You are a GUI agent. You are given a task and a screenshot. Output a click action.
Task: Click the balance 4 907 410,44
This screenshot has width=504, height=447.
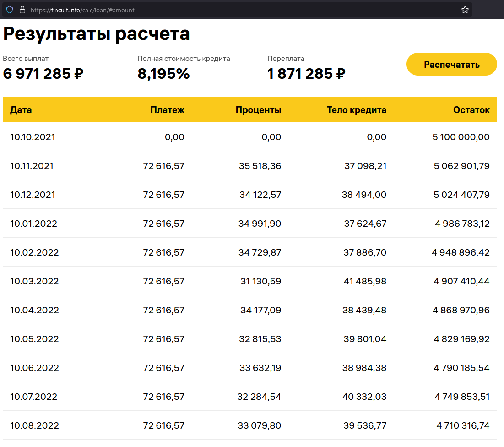[461, 281]
